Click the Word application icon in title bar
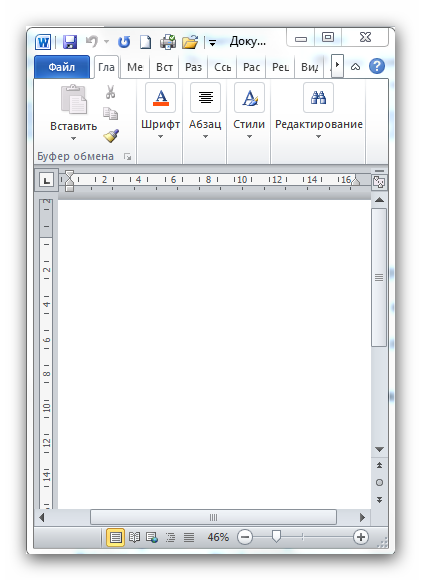This screenshot has height=580, width=421. tap(43, 42)
